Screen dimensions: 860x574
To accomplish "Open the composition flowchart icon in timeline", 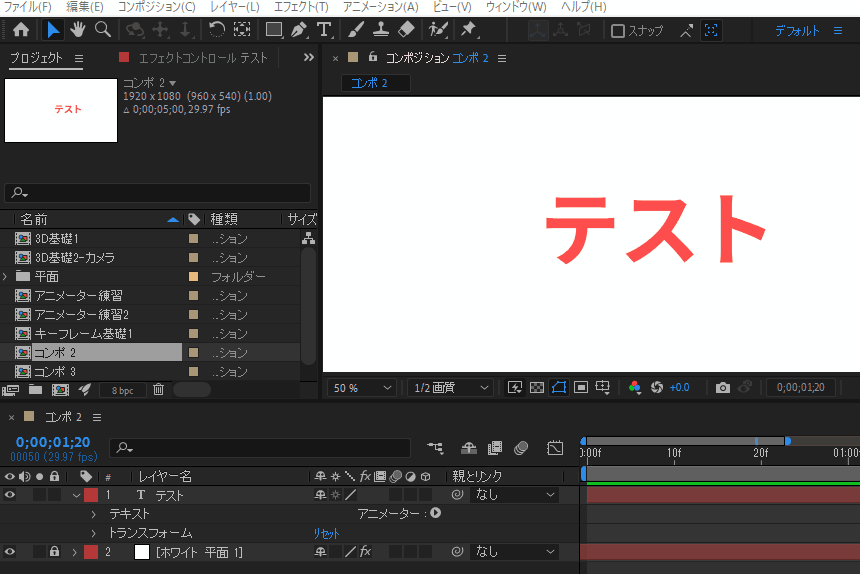I will coord(435,448).
